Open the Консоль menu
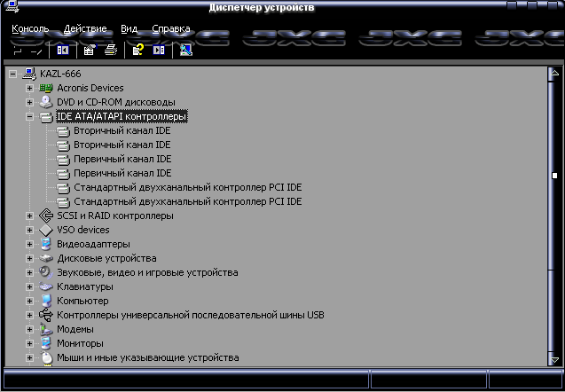The height and width of the screenshot is (392, 565). [x=30, y=28]
